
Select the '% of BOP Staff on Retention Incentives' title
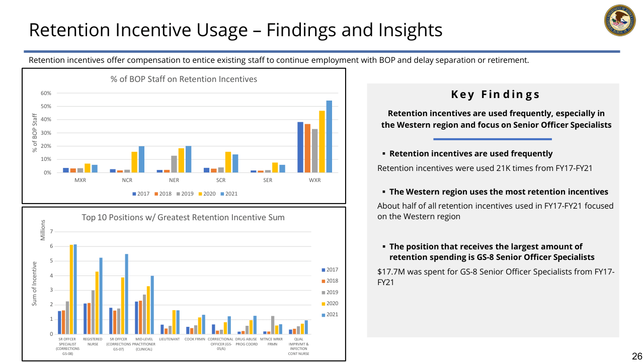(x=184, y=79)
